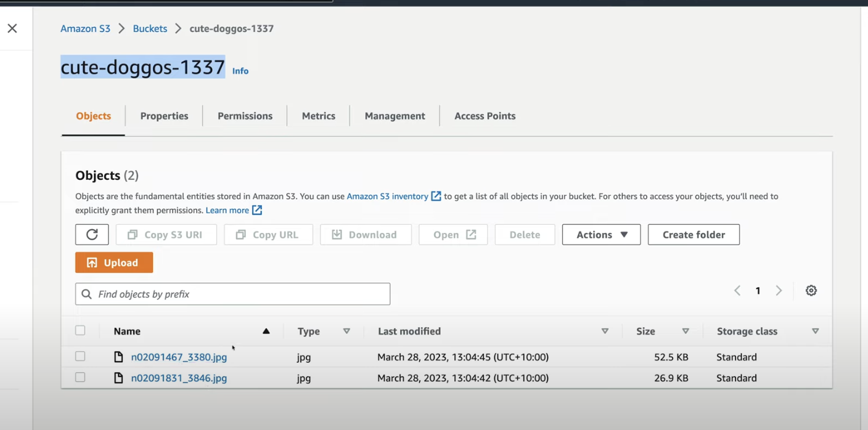Go to Amazon S3 breadcrumb link
This screenshot has width=868, height=430.
tap(85, 28)
